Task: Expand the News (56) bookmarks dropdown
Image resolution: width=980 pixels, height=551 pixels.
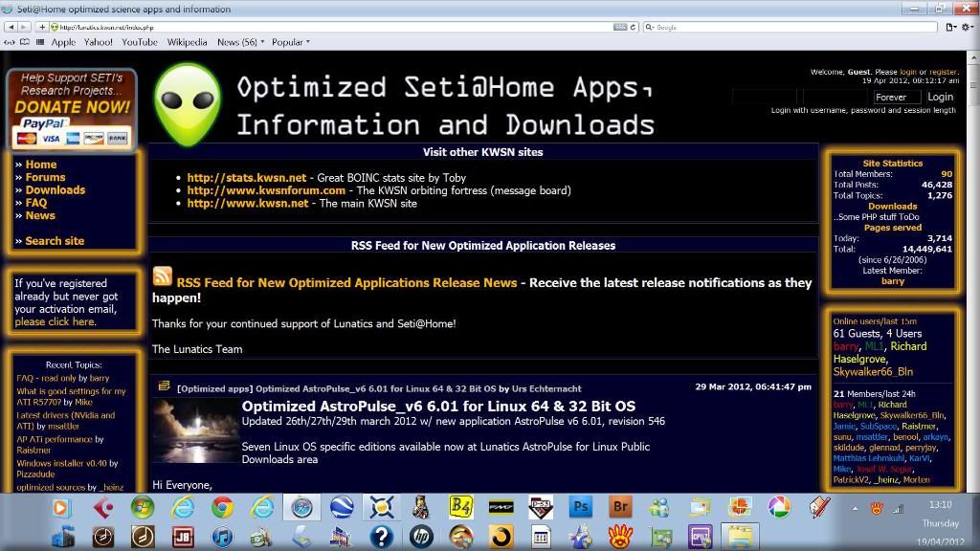Action: pos(240,42)
